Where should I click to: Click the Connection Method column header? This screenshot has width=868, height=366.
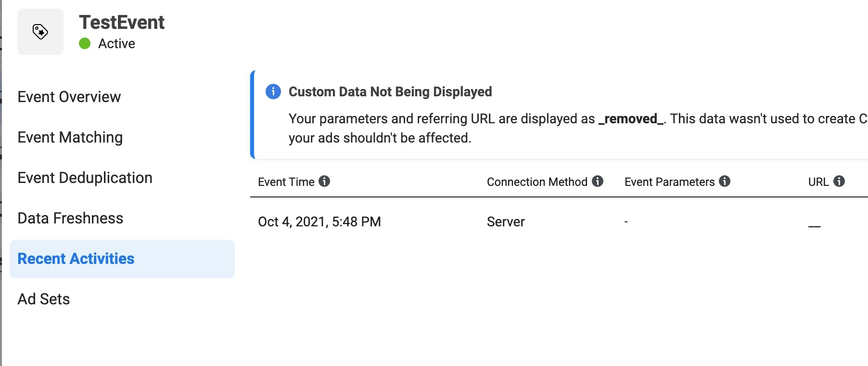coord(537,182)
